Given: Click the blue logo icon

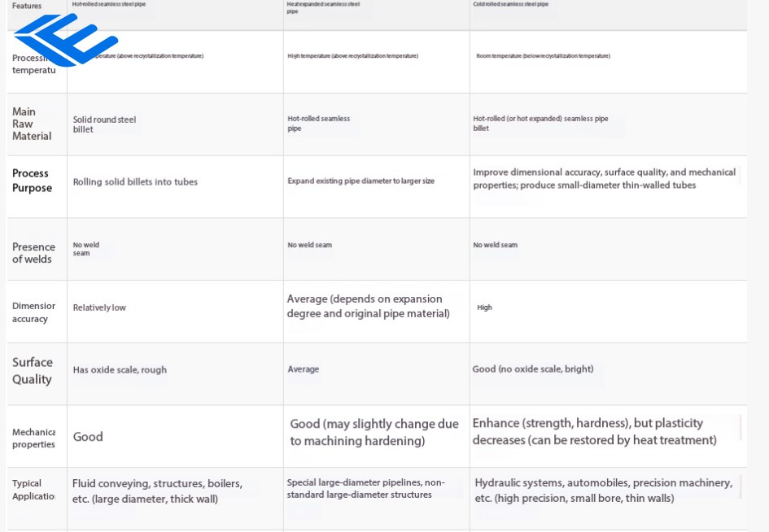Looking at the screenshot, I should point(63,39).
